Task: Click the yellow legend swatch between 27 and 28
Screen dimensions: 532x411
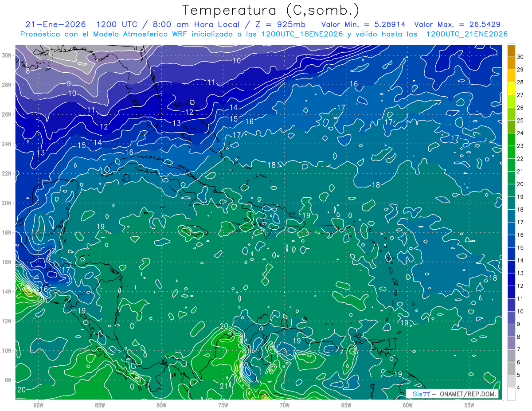Action: click(511, 89)
